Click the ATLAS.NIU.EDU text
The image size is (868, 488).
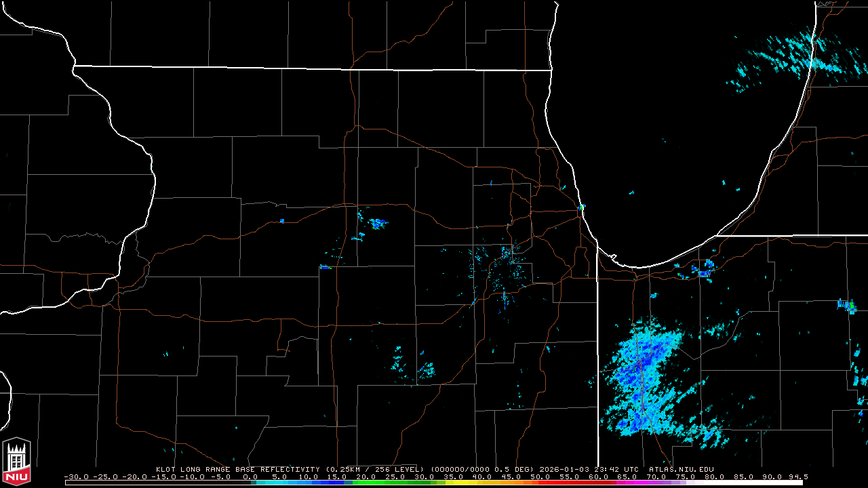pos(681,469)
